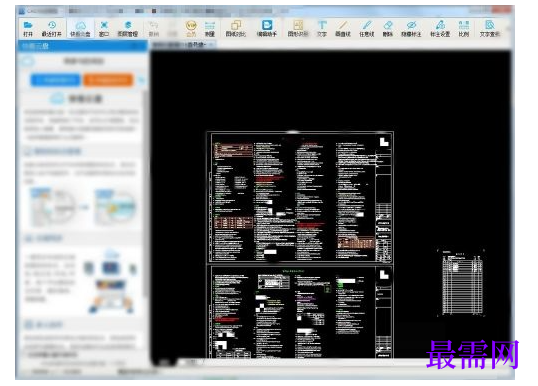
Task: Click the lower drawing sheet in canvas
Action: coord(300,312)
